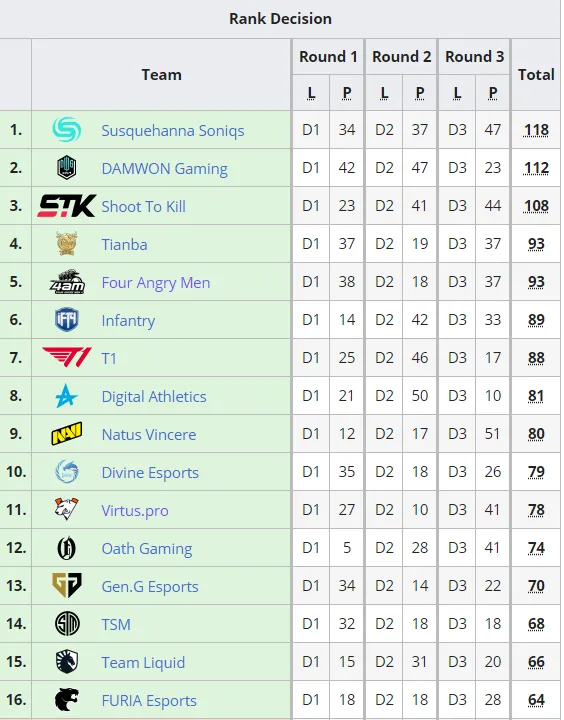Open the Divine Esports team link
Screen dimensions: 564x720
click(x=150, y=472)
